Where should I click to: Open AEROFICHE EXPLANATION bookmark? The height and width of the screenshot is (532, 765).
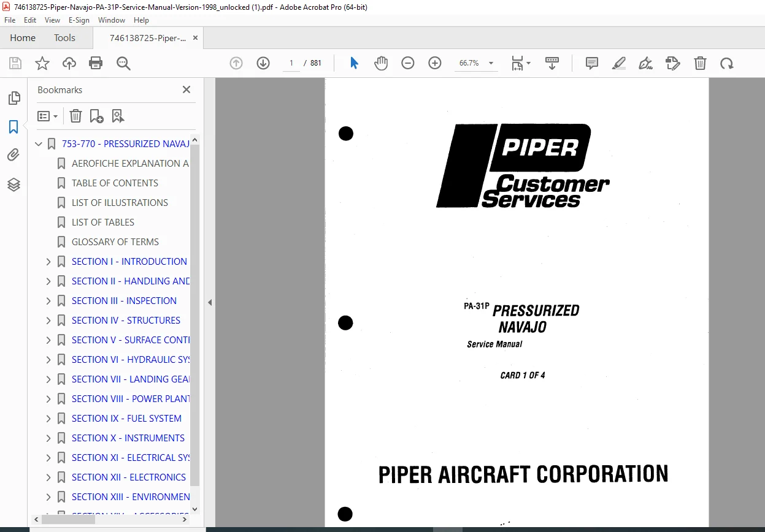click(131, 164)
